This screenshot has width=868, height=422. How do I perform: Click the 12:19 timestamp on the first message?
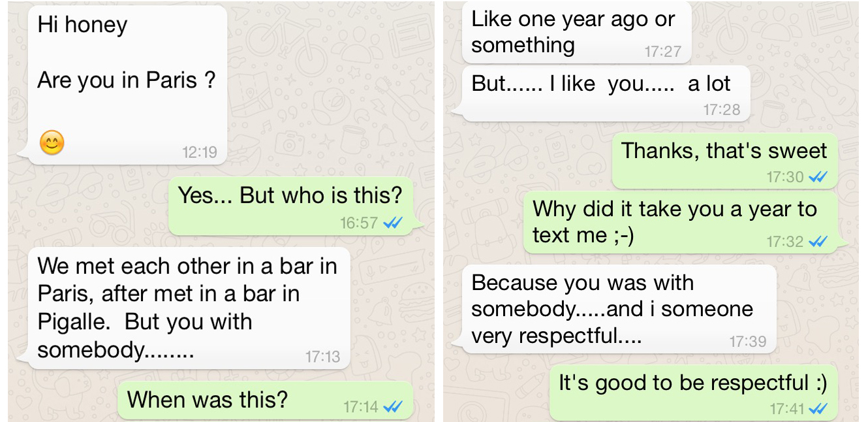pos(200,152)
